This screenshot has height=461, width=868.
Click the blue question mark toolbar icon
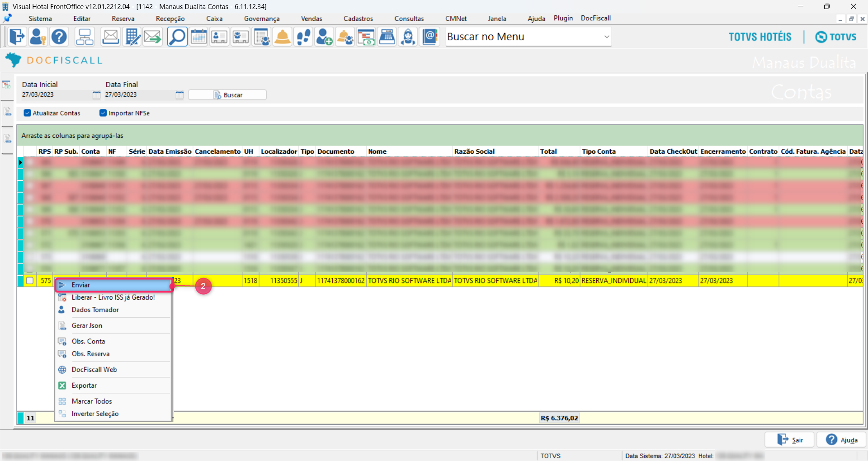click(x=59, y=37)
